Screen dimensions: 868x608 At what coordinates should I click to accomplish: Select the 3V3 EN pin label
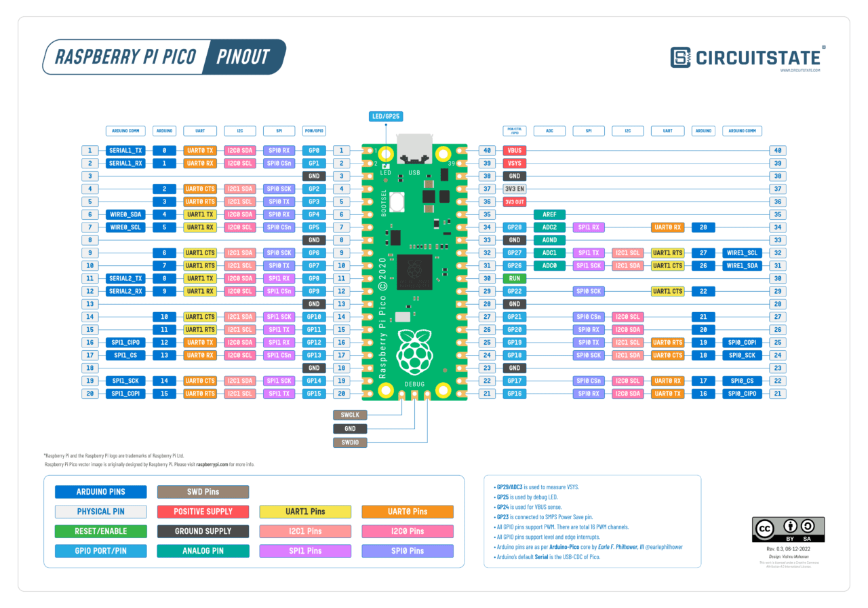point(513,189)
